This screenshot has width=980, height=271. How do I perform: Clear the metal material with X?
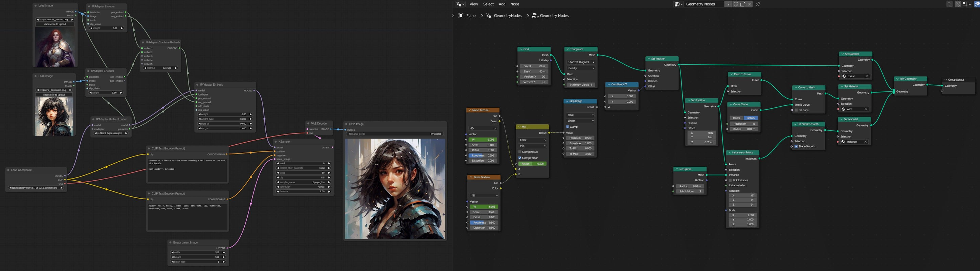pos(867,76)
